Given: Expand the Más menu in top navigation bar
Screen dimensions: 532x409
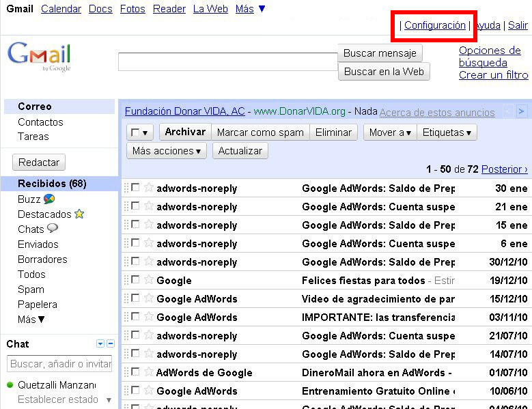Looking at the screenshot, I should (x=251, y=9).
